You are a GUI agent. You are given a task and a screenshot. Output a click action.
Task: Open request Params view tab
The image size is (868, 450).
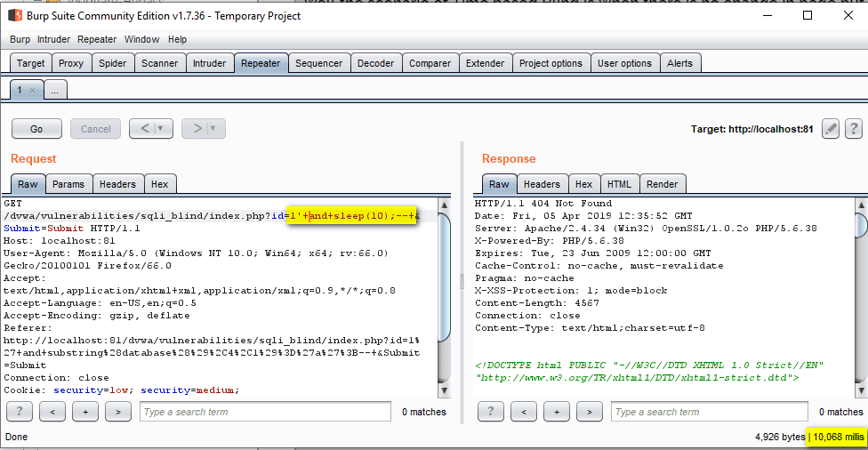[68, 184]
